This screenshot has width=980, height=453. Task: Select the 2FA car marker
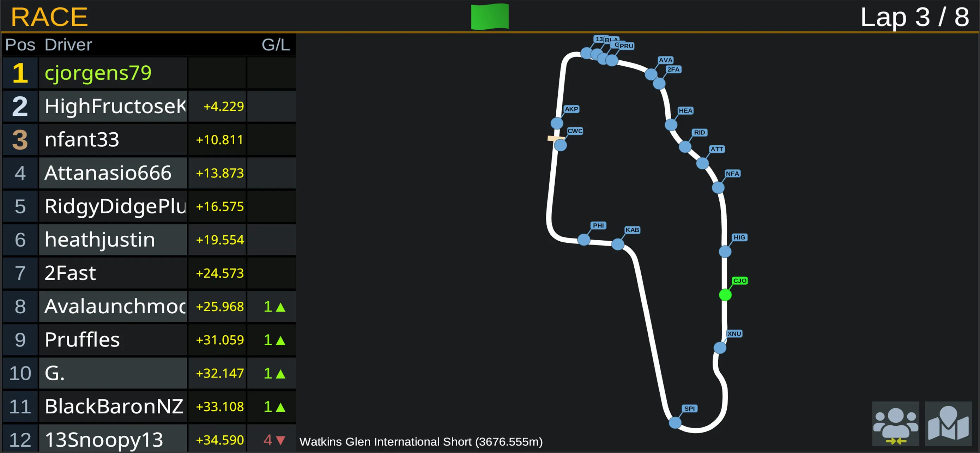click(659, 84)
